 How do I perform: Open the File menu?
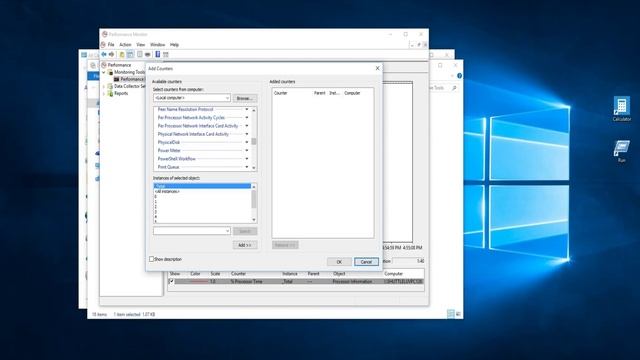111,44
